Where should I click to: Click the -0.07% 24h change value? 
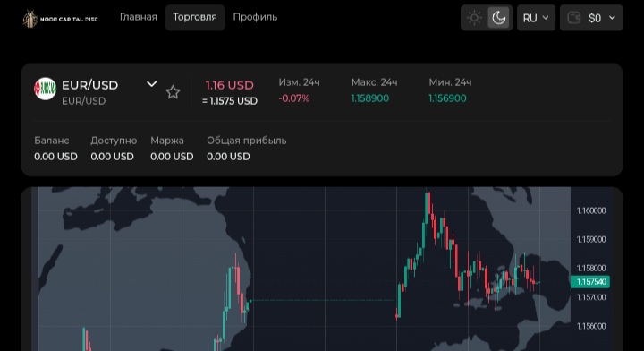[x=294, y=98]
